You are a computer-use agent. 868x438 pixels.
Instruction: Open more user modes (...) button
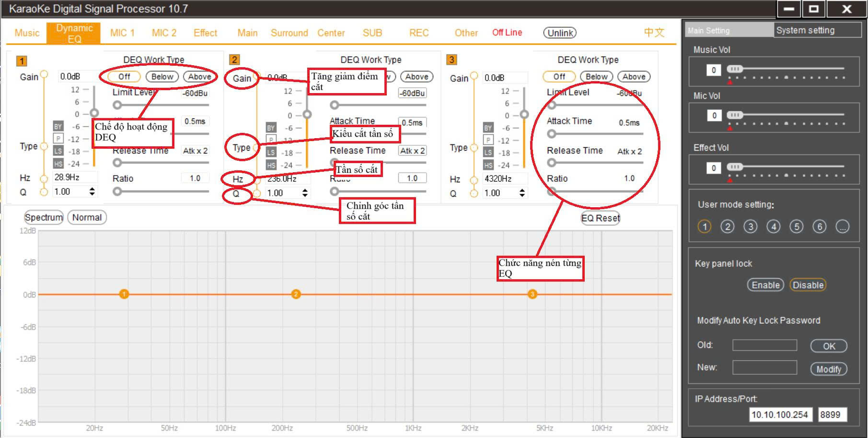pyautogui.click(x=843, y=226)
